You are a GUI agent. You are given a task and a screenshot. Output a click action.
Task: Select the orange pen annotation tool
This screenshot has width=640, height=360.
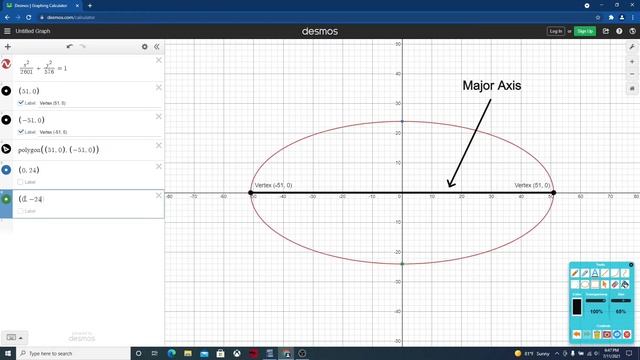click(575, 273)
